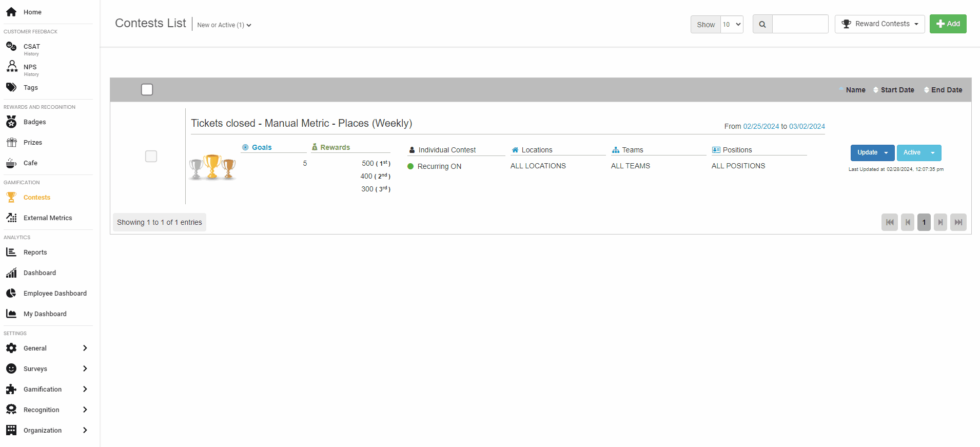Go to the next page
Image resolution: width=980 pixels, height=447 pixels.
coord(940,222)
